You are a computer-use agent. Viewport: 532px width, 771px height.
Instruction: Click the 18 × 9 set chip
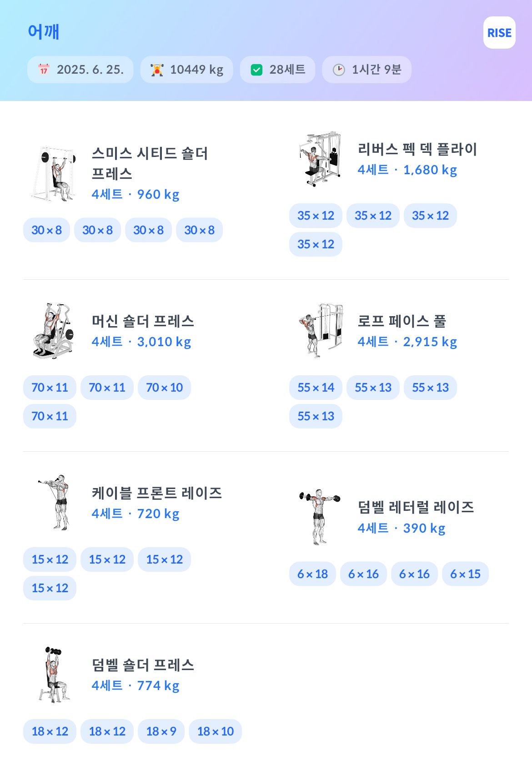point(161,731)
